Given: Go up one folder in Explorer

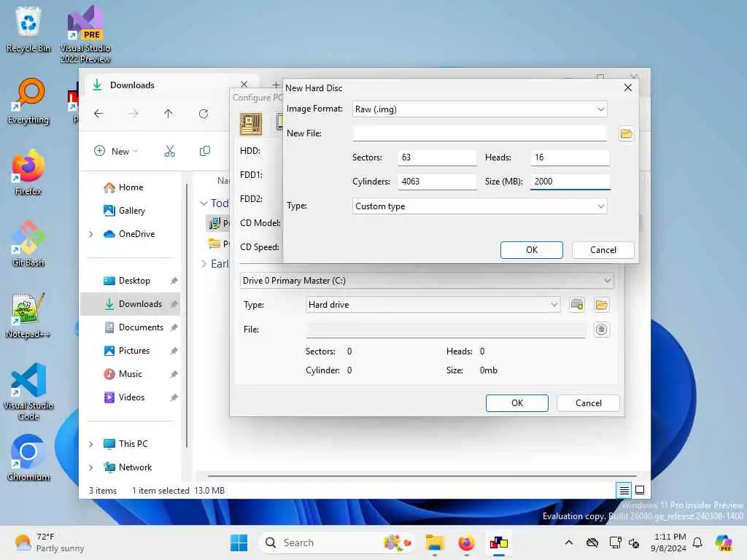Looking at the screenshot, I should click(x=169, y=114).
